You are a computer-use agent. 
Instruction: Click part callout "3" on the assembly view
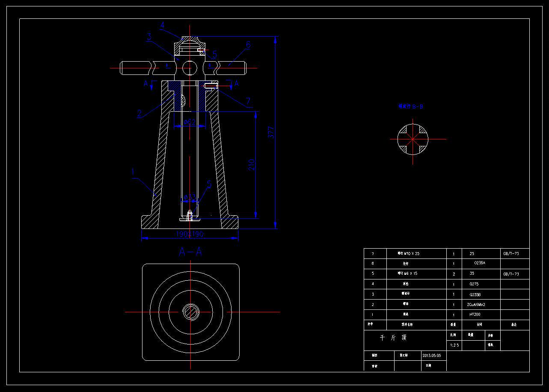tap(149, 36)
